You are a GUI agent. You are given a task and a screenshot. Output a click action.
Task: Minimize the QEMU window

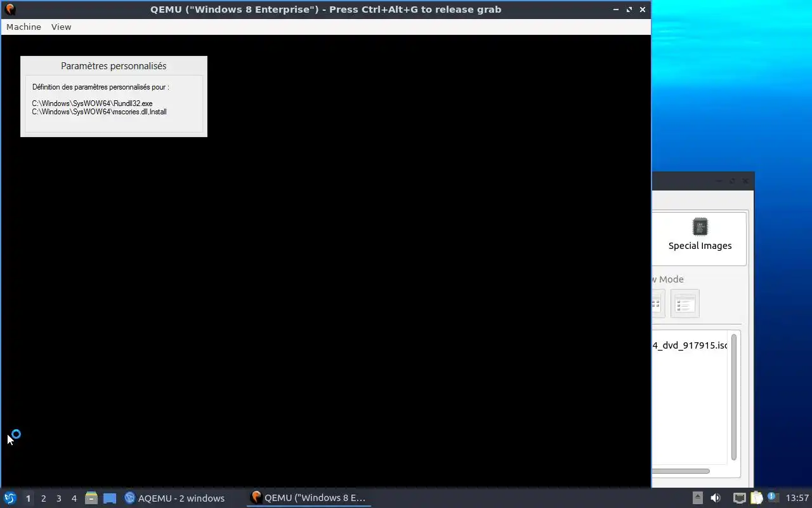pos(616,10)
